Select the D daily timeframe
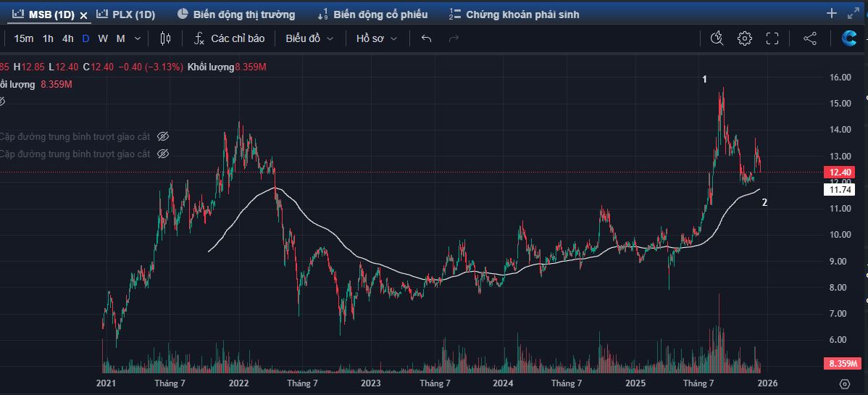This screenshot has width=868, height=395. 85,38
